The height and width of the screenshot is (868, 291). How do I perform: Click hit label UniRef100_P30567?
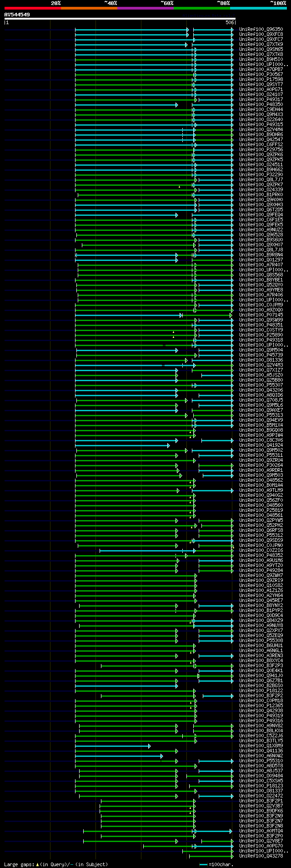[x=261, y=74]
